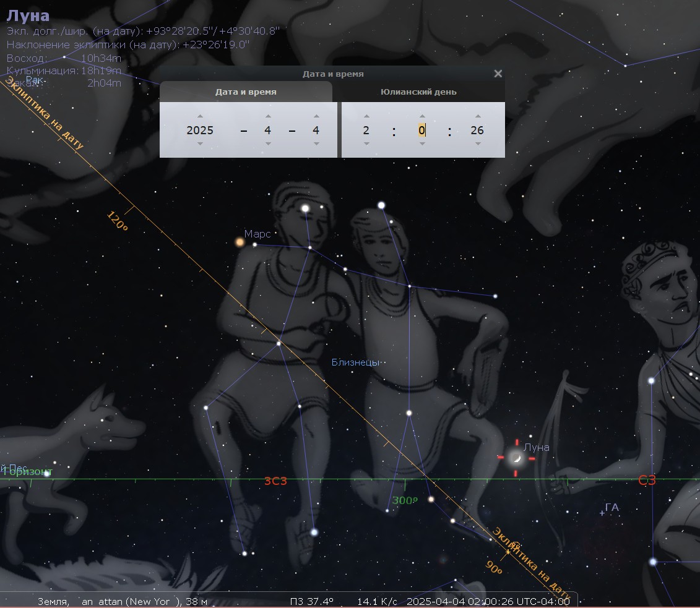Click the 90° ecliptic longitude label
Screen dimensions: 700x608
pyautogui.click(x=494, y=567)
